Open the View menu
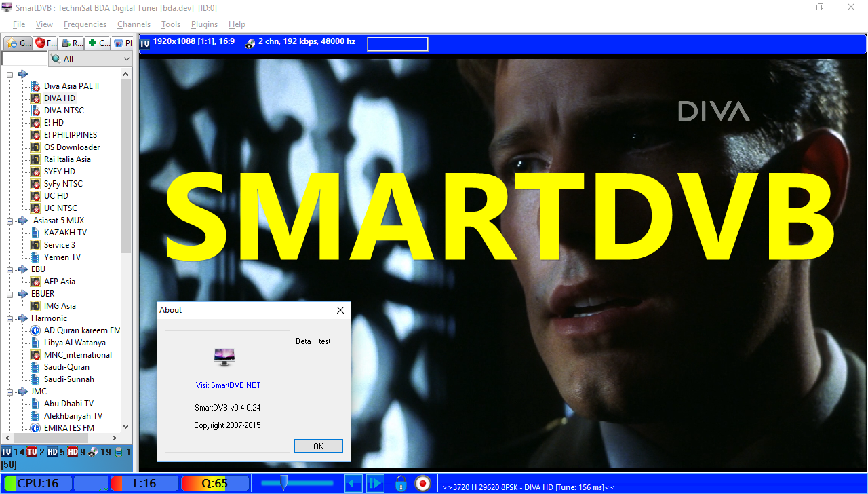Screen dimensions: 868x494 coord(44,24)
